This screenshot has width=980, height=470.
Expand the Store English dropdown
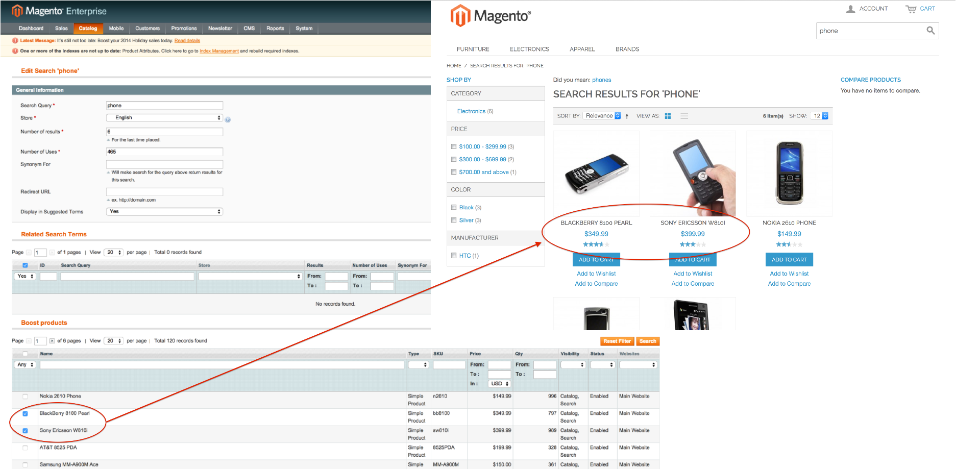pyautogui.click(x=164, y=118)
